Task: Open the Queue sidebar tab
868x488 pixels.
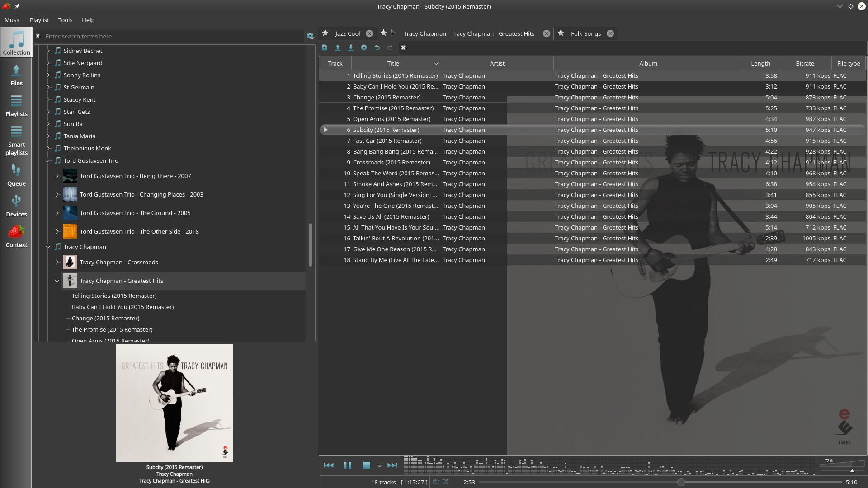Action: [16, 175]
